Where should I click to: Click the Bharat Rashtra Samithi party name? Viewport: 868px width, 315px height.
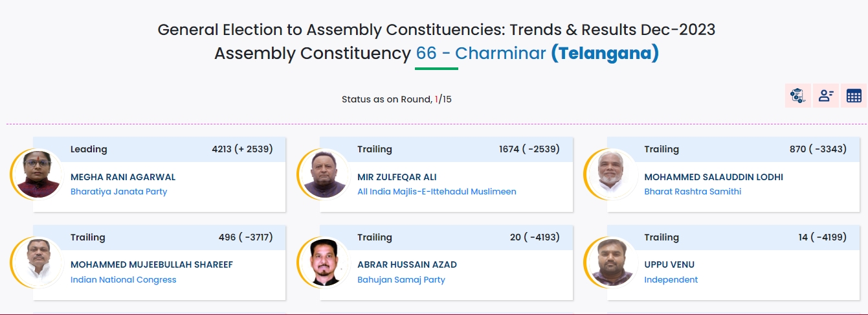pos(693,192)
